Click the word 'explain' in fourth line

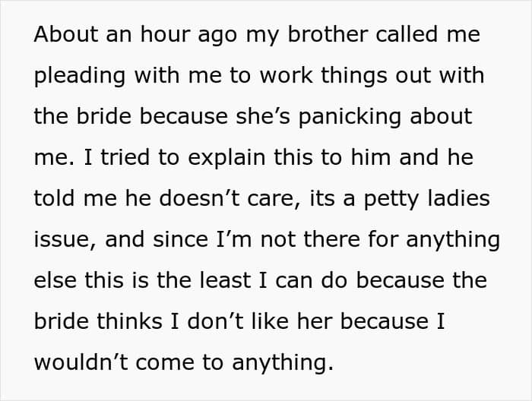click(x=226, y=159)
